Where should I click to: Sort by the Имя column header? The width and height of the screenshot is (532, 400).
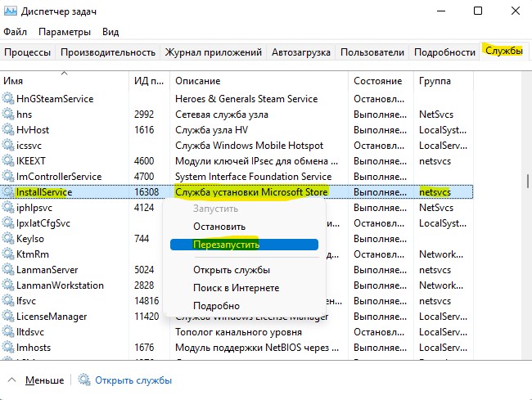tap(65, 81)
